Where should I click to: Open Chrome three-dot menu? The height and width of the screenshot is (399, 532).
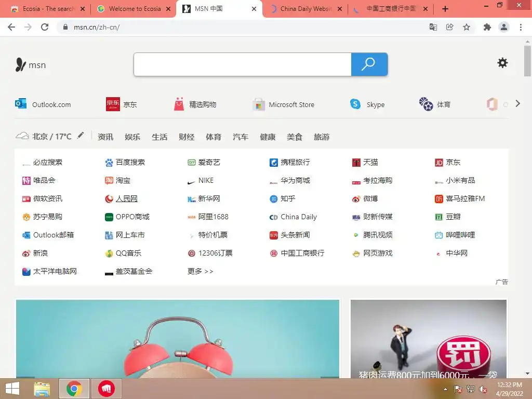pyautogui.click(x=521, y=27)
